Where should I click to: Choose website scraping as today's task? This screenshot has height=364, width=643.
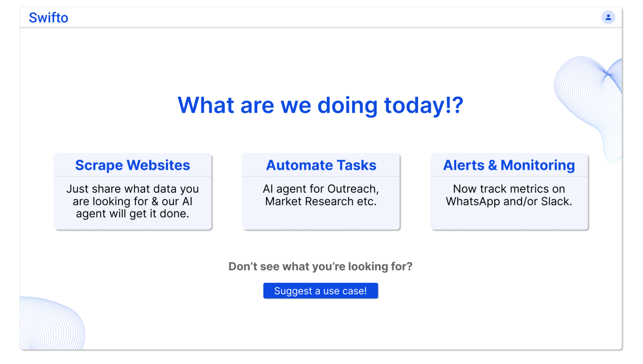pyautogui.click(x=133, y=192)
